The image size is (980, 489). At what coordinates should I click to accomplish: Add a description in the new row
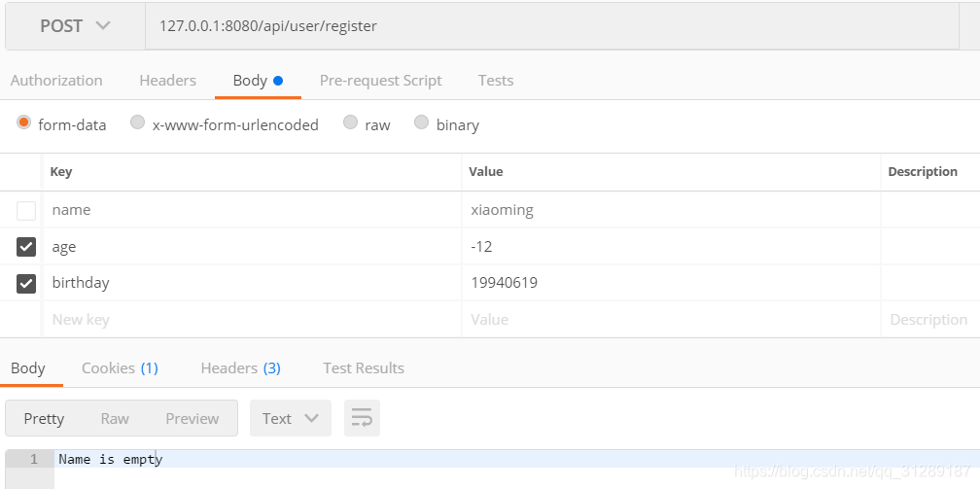(930, 320)
